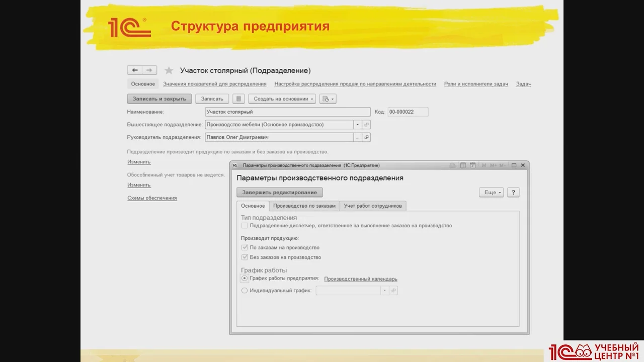
Task: Click the Вышестоящее подразделение field
Action: 279,125
